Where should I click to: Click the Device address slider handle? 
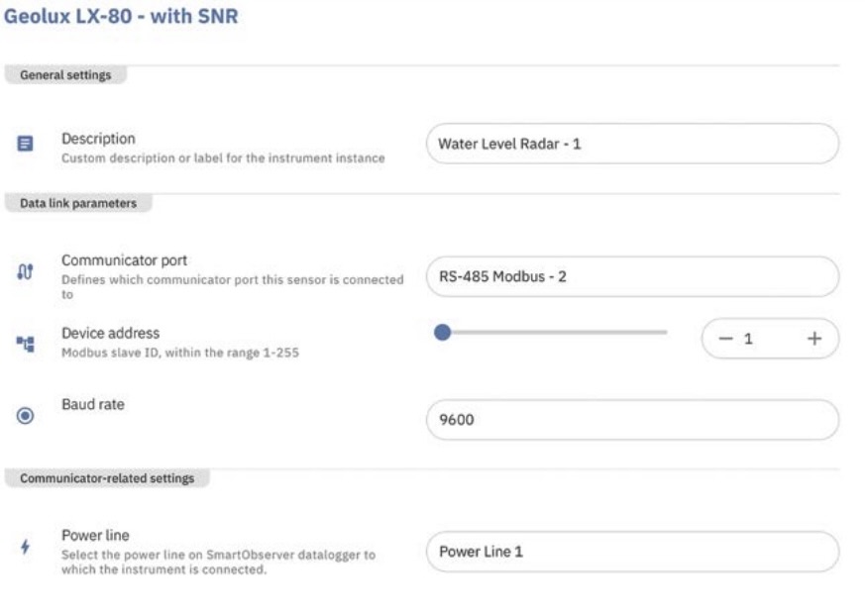[x=443, y=333]
